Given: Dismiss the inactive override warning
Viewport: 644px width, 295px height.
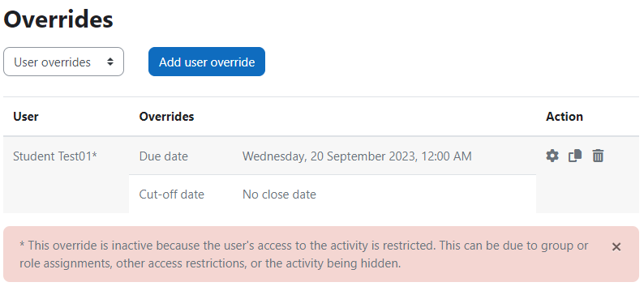Looking at the screenshot, I should pos(616,246).
